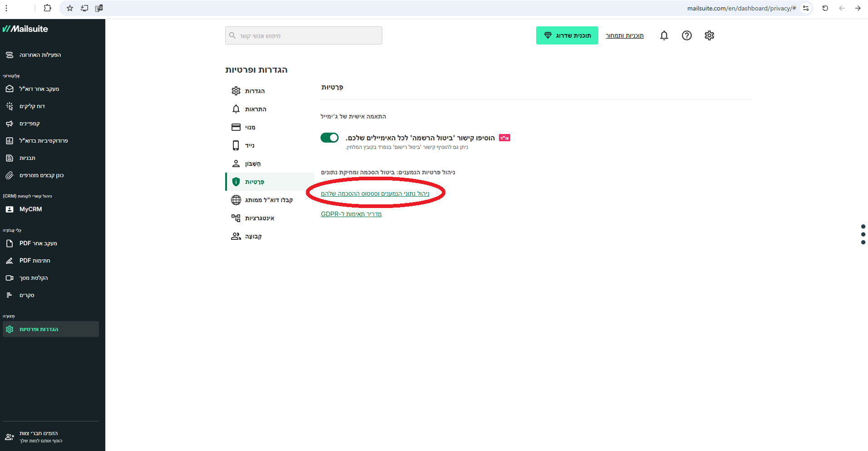This screenshot has width=868, height=451.
Task: Open the GDPR compliance guide link
Action: pyautogui.click(x=351, y=214)
